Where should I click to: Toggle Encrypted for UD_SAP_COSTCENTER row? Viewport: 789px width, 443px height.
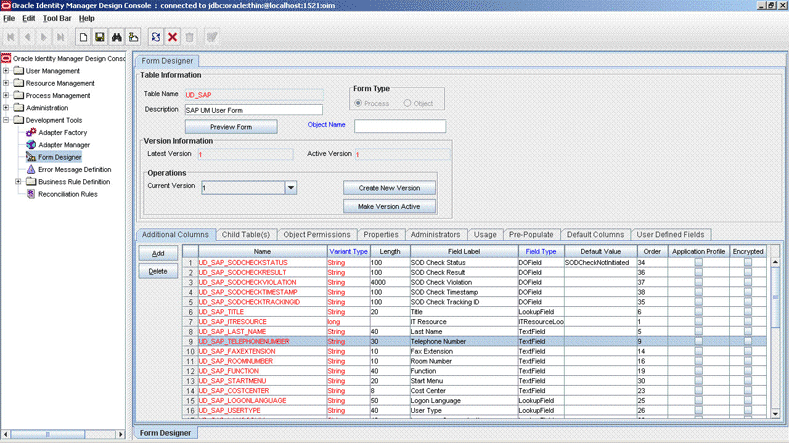[x=748, y=391]
